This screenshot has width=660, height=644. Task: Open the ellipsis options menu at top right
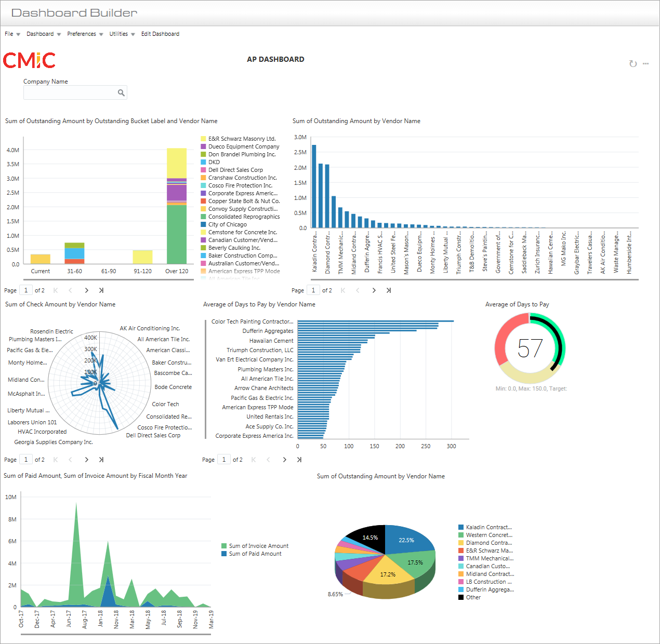coord(645,63)
